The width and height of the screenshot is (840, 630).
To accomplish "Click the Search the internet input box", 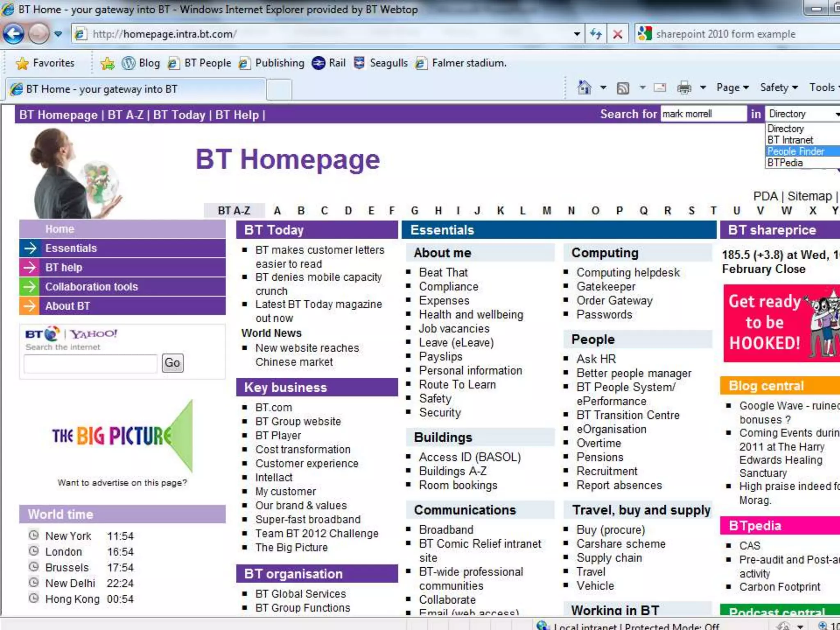I will (x=90, y=363).
